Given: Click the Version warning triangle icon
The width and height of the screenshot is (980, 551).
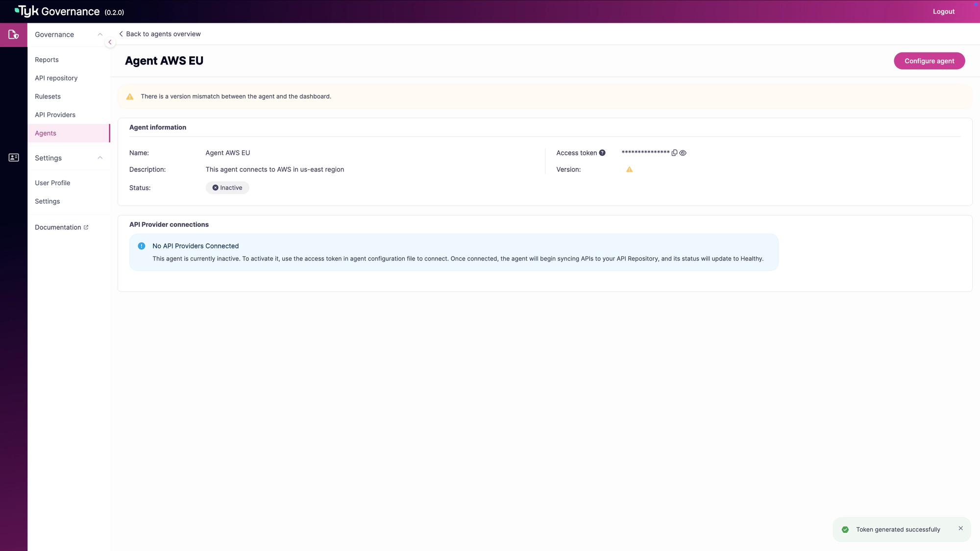Looking at the screenshot, I should (x=629, y=169).
